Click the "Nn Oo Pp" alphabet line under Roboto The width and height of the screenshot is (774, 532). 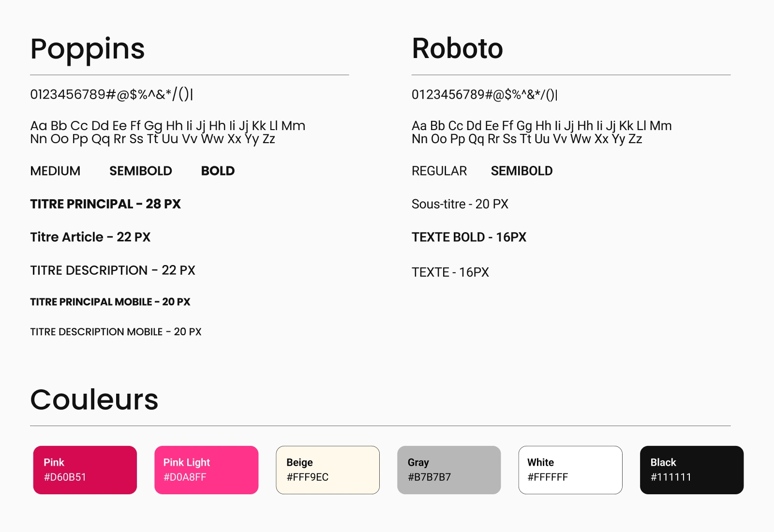pos(527,139)
